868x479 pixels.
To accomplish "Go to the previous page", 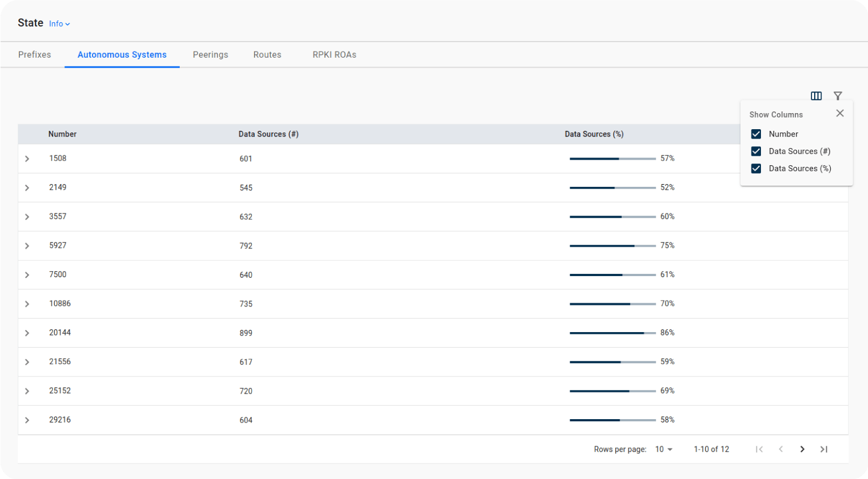I will pos(780,449).
